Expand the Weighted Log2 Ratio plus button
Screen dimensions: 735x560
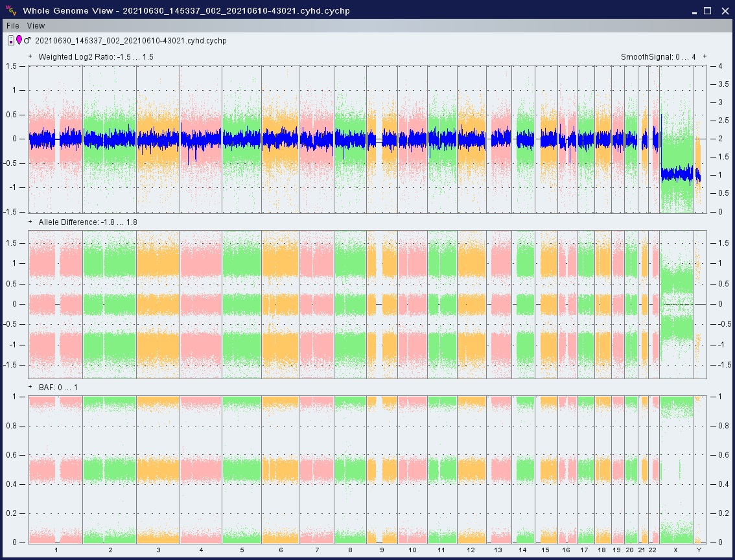point(30,57)
